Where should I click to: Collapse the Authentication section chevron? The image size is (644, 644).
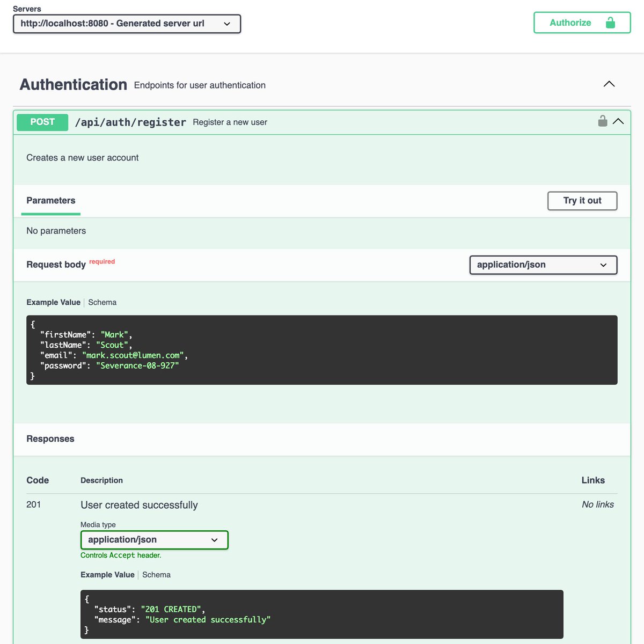[609, 84]
